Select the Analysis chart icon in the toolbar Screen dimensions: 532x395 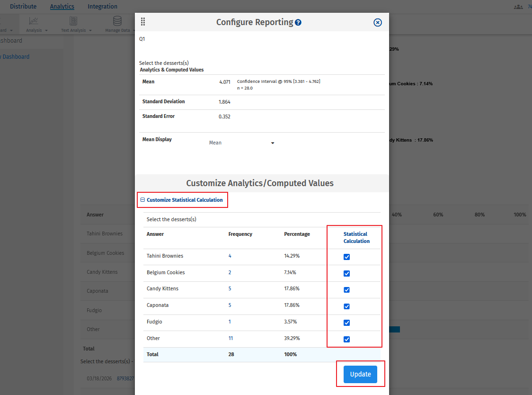point(33,20)
